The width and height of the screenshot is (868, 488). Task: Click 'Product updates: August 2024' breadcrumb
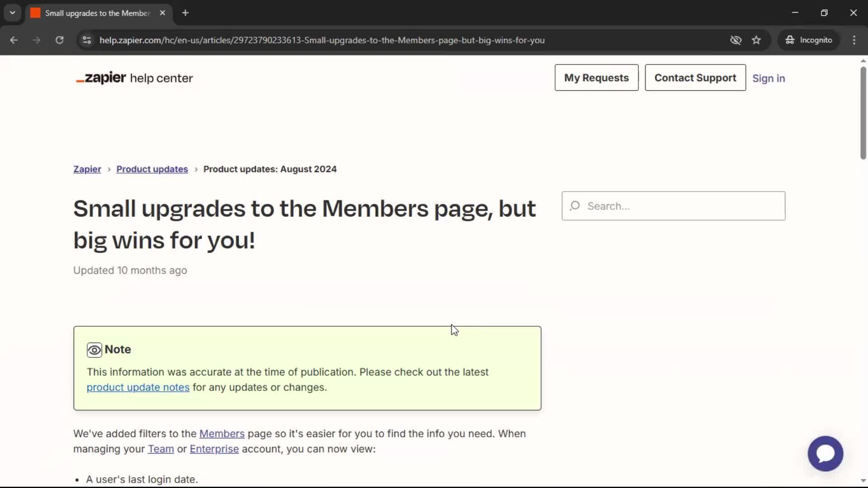[x=270, y=169]
